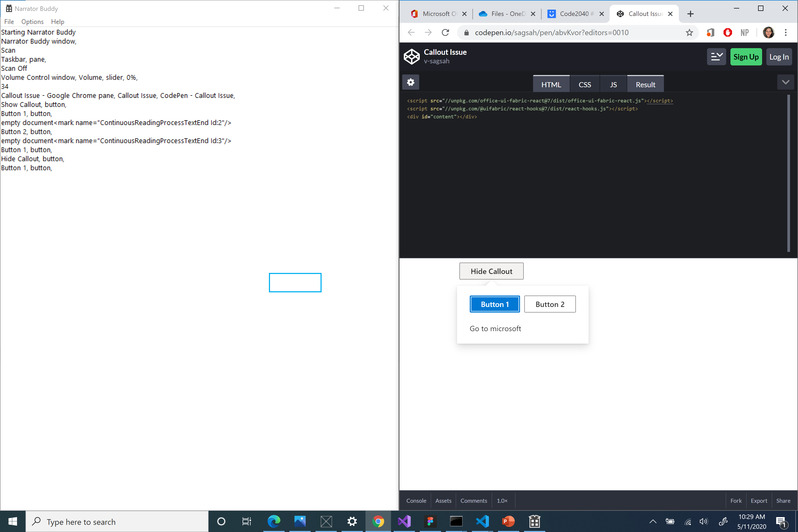
Task: Click the green Sign Up button
Action: pos(746,57)
